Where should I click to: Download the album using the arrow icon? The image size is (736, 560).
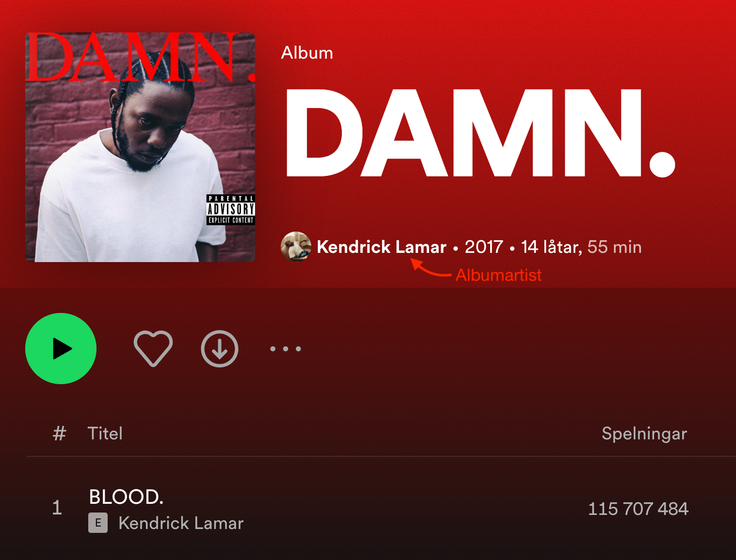[x=220, y=348]
